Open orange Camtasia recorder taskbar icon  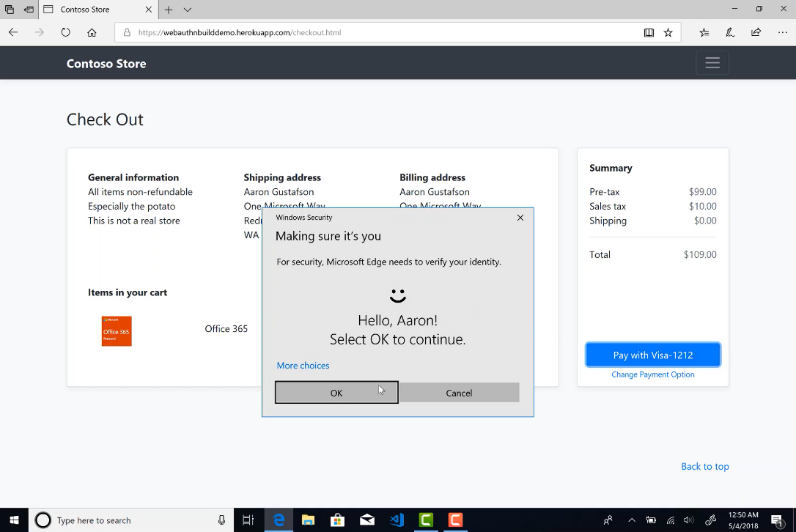pos(455,520)
